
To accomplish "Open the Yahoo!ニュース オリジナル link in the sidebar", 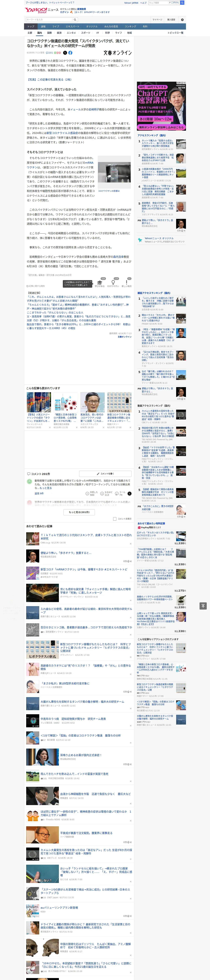I will tap(159, 238).
